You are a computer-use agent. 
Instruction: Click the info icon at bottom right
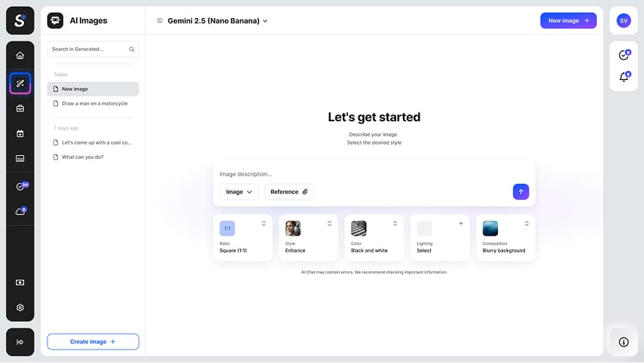point(623,342)
